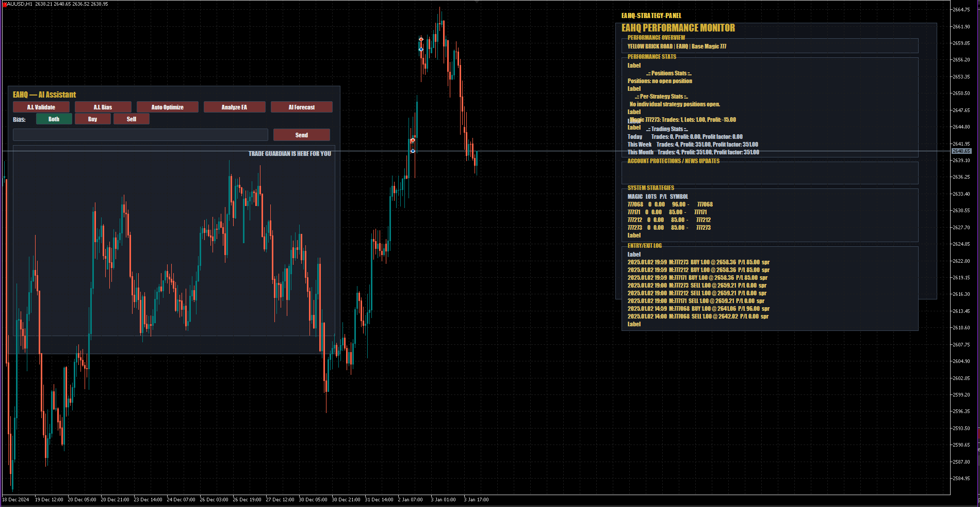The image size is (980, 507).
Task: Click the 'TRADE GUARDIAN IS HERE FOR YOU' message
Action: coord(290,154)
